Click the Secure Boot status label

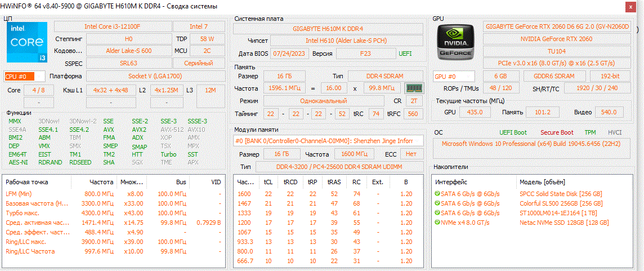(x=557, y=132)
